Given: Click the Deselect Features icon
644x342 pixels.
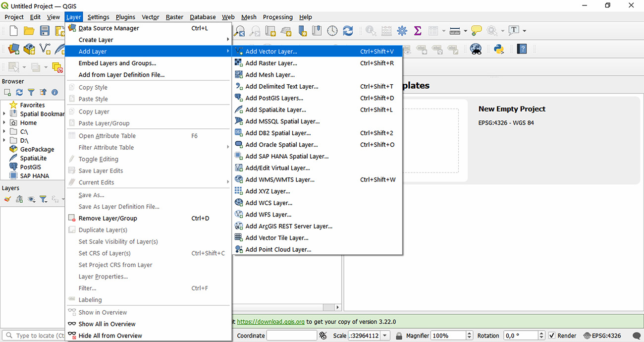Looking at the screenshot, I should tap(58, 67).
